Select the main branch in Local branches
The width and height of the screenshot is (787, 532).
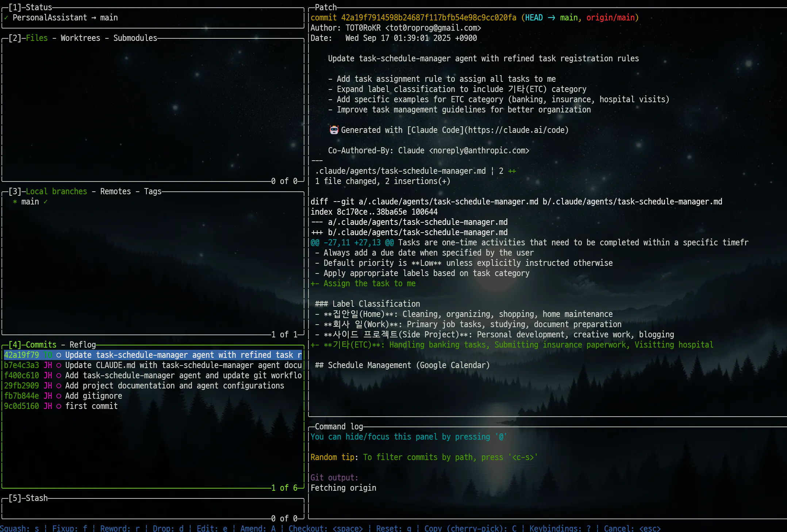(153, 202)
